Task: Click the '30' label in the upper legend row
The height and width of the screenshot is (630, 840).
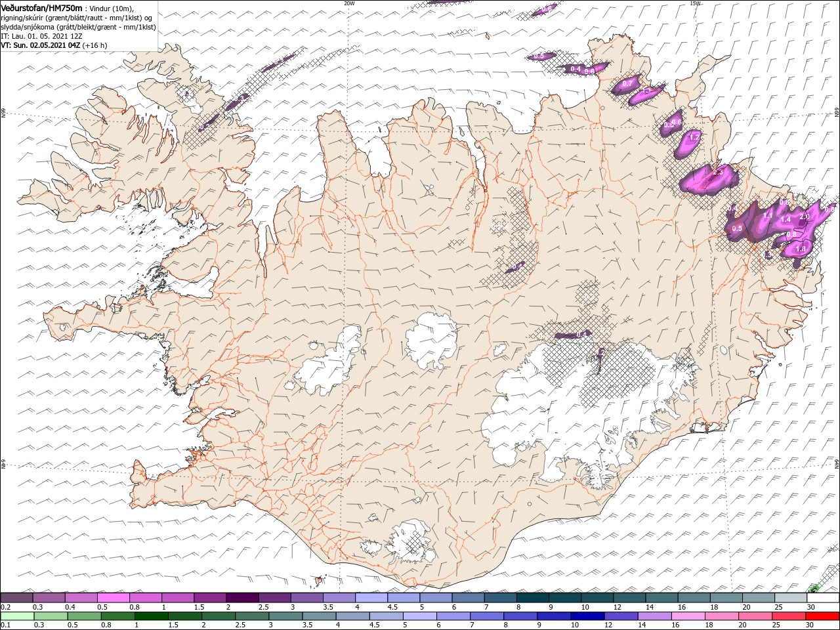Action: pyautogui.click(x=811, y=608)
